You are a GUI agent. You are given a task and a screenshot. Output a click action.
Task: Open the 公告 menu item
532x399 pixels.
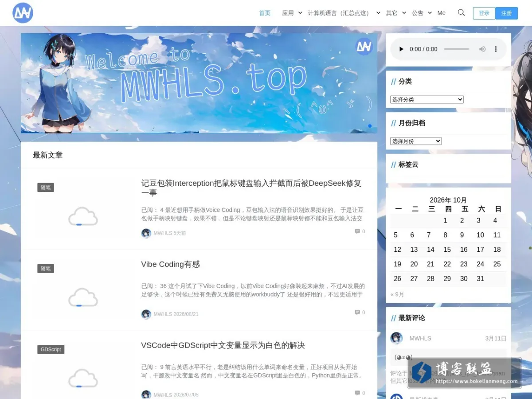[418, 13]
